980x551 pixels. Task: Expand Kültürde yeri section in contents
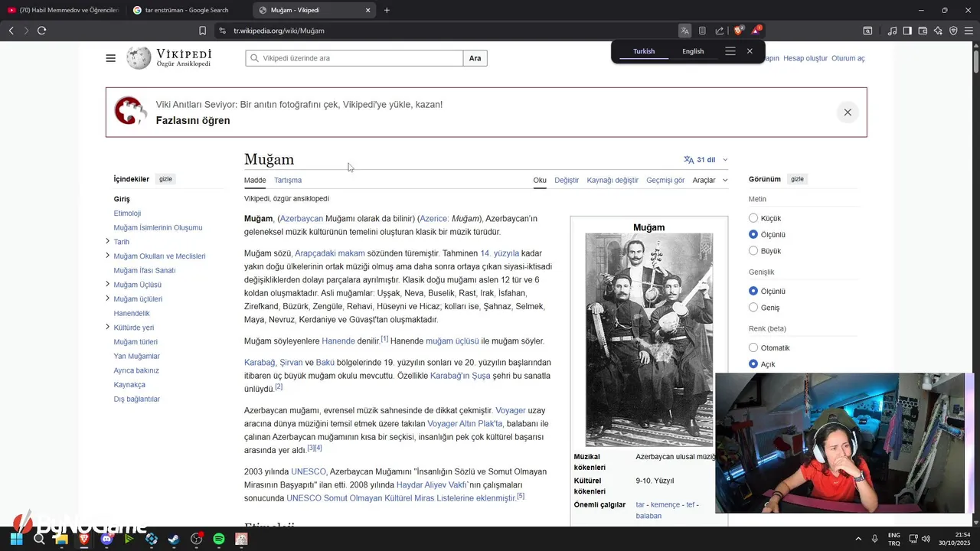tap(107, 327)
